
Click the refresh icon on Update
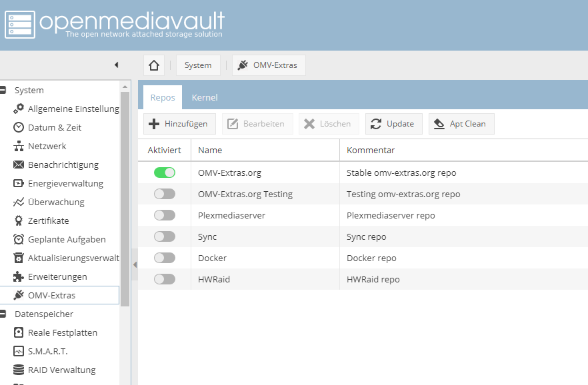(376, 124)
